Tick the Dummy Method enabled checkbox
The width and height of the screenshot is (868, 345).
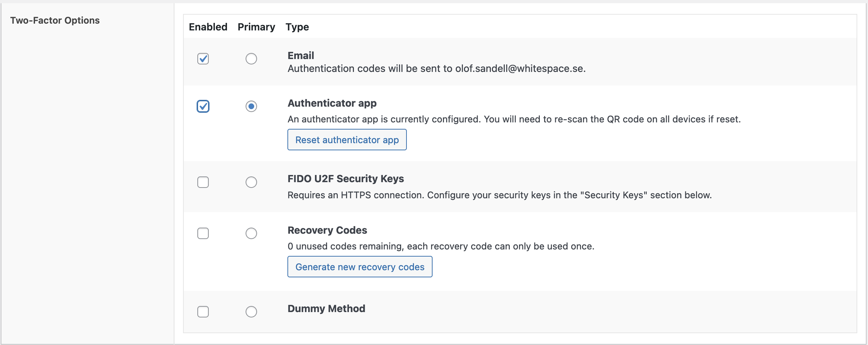(203, 312)
